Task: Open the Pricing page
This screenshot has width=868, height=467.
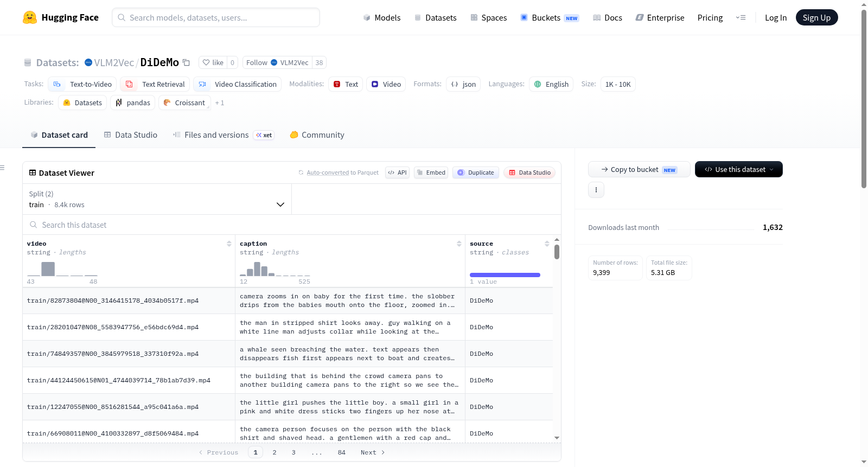Action: click(x=710, y=17)
